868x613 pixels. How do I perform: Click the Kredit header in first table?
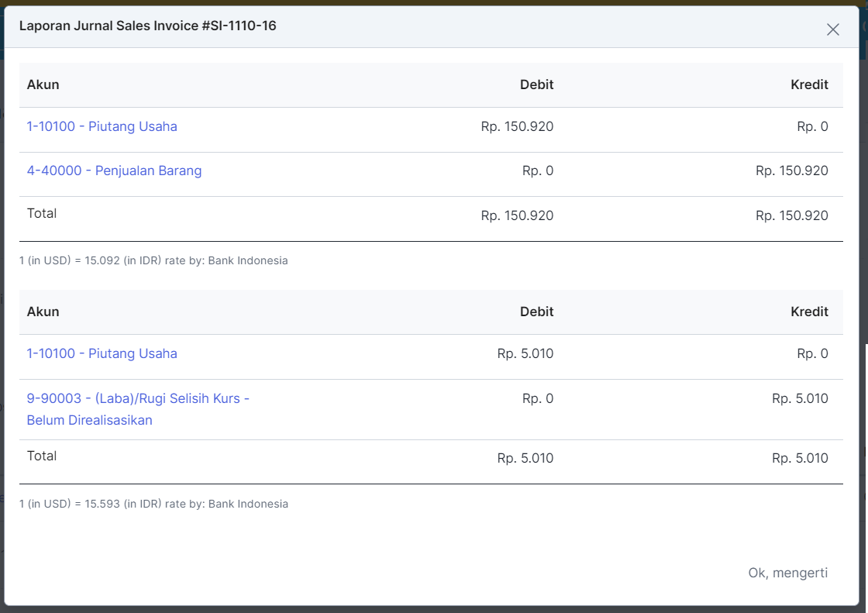pyautogui.click(x=809, y=84)
